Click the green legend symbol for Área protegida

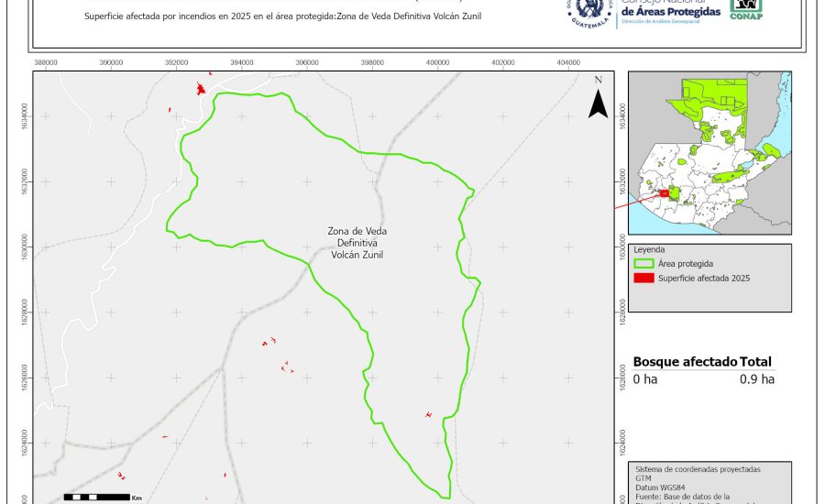pyautogui.click(x=644, y=263)
